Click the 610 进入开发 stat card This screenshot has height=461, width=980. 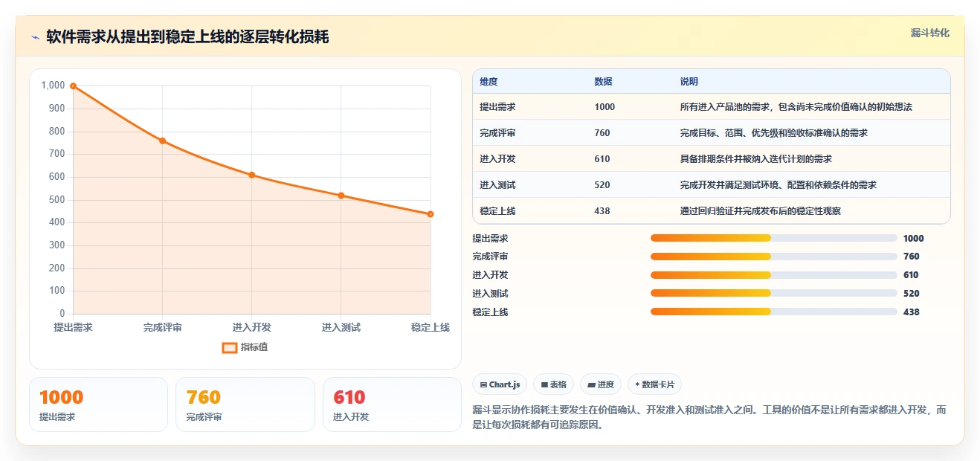tap(392, 404)
